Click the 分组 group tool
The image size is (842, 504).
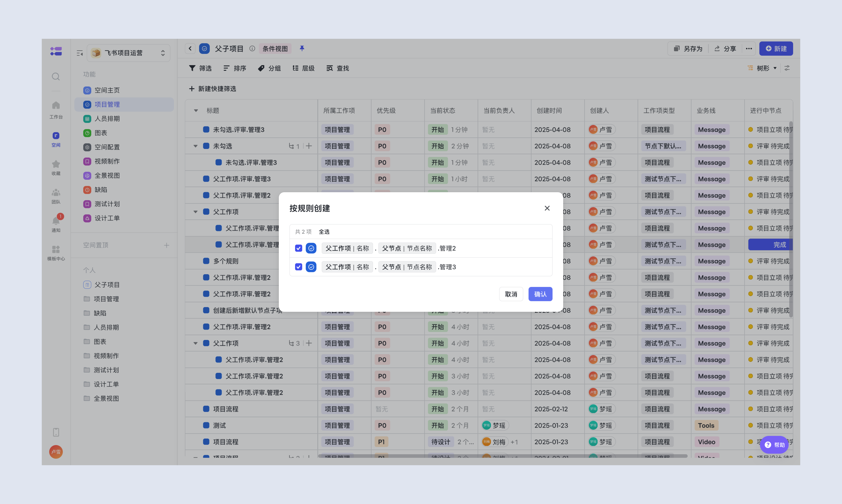[269, 68]
